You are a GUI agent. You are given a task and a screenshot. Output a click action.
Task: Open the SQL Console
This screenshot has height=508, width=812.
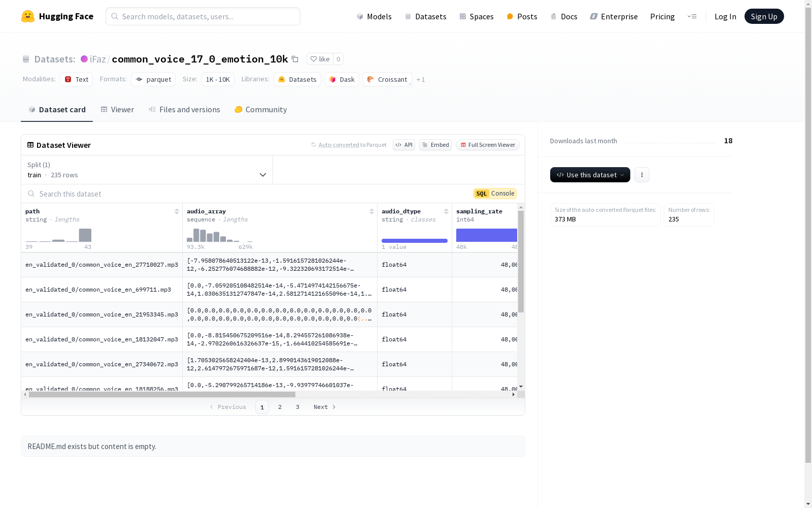(x=495, y=194)
